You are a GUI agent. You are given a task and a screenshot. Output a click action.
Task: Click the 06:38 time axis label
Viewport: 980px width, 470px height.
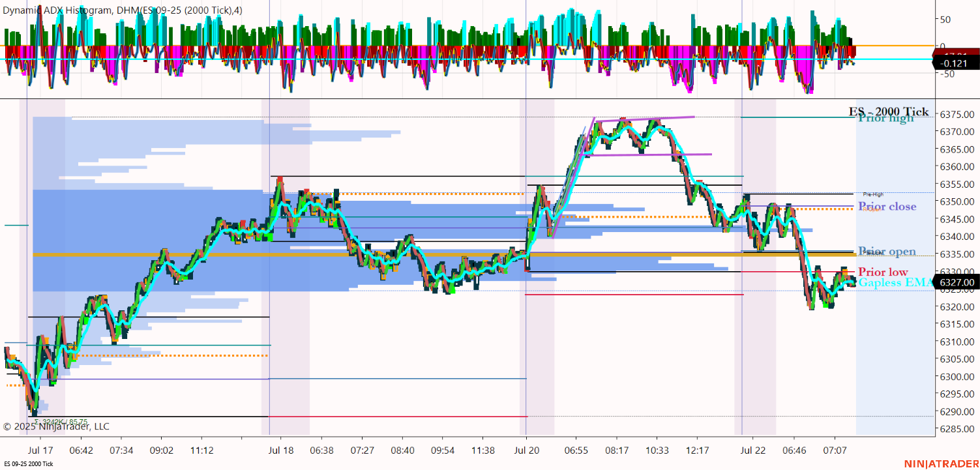pos(322,450)
